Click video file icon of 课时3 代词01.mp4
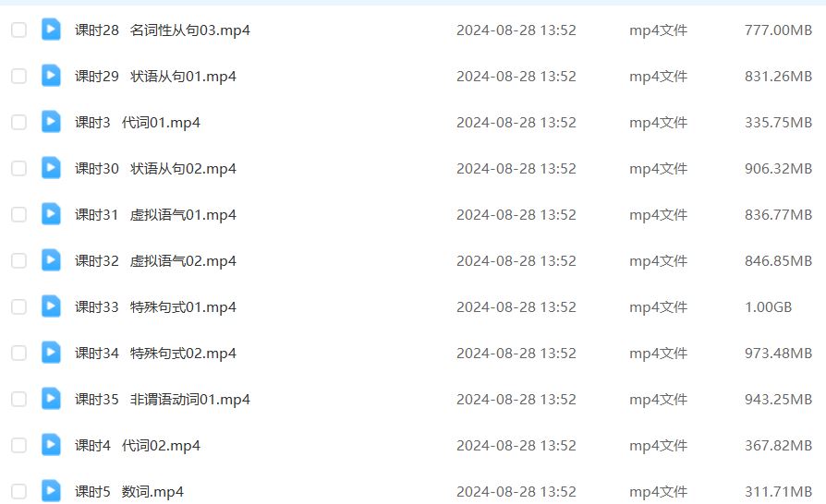Image resolution: width=826 pixels, height=504 pixels. point(51,122)
